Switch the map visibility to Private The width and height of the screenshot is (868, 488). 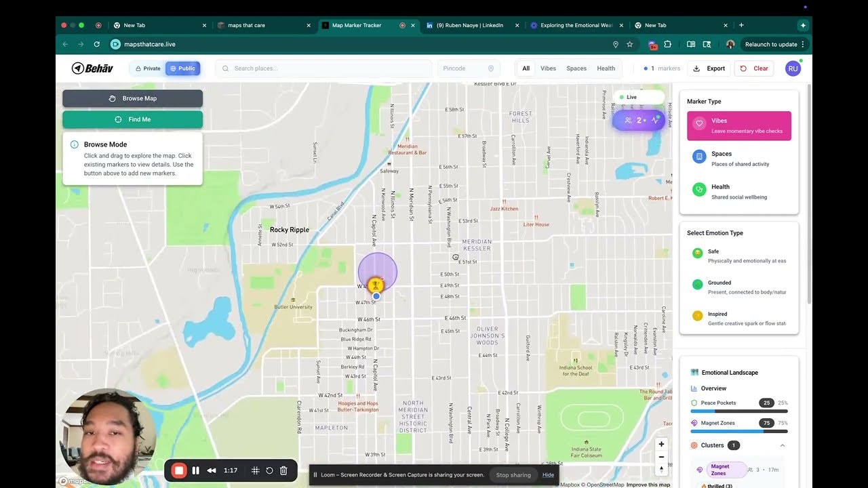pyautogui.click(x=146, y=68)
